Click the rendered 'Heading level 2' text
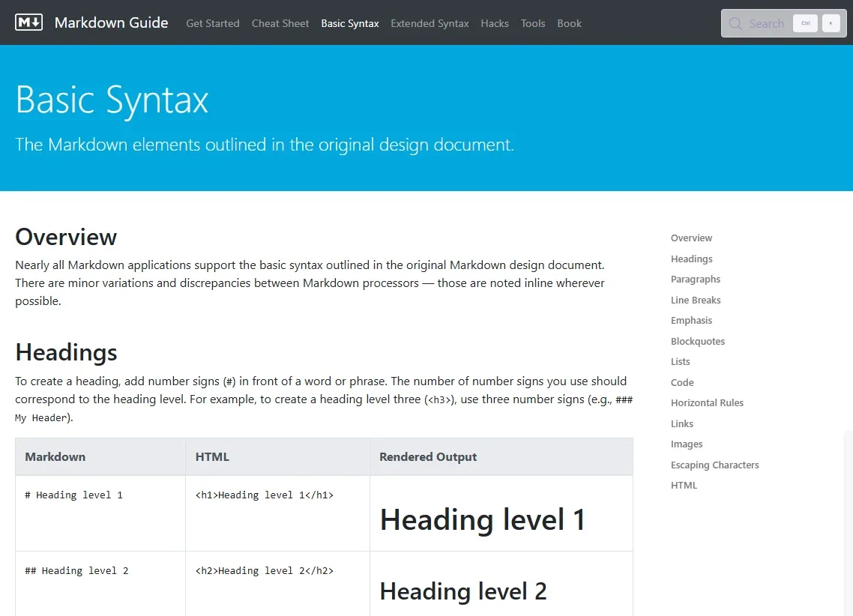This screenshot has width=853, height=616. pyautogui.click(x=463, y=591)
